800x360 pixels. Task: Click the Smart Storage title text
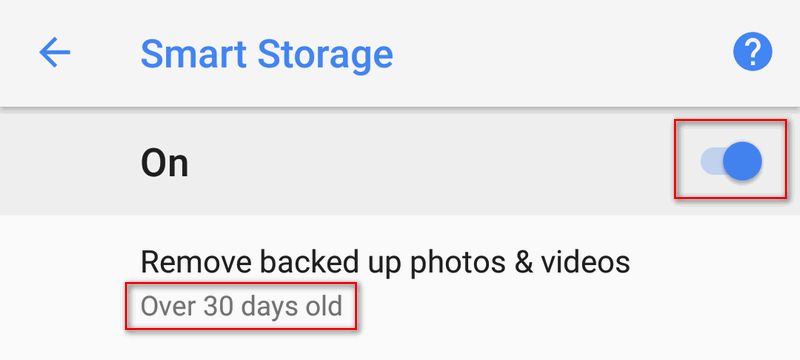[267, 54]
